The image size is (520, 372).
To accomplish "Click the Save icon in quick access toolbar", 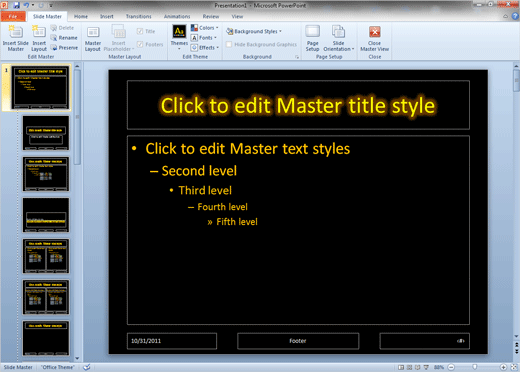I will coord(16,5).
